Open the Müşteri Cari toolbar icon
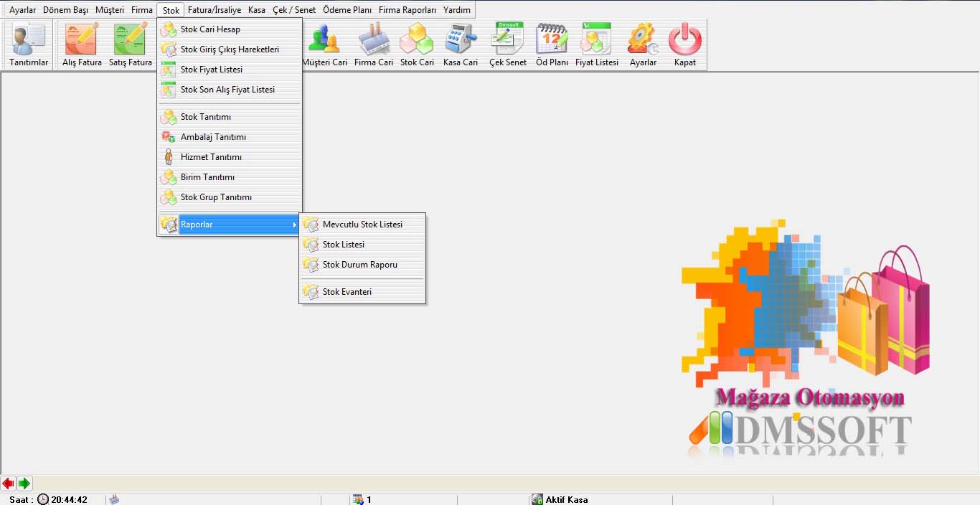Image resolution: width=980 pixels, height=505 pixels. [324, 44]
